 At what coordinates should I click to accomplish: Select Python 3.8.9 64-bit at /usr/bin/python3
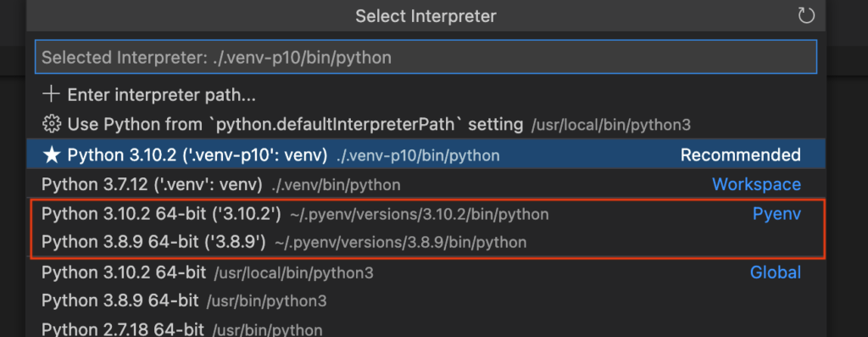(x=426, y=301)
